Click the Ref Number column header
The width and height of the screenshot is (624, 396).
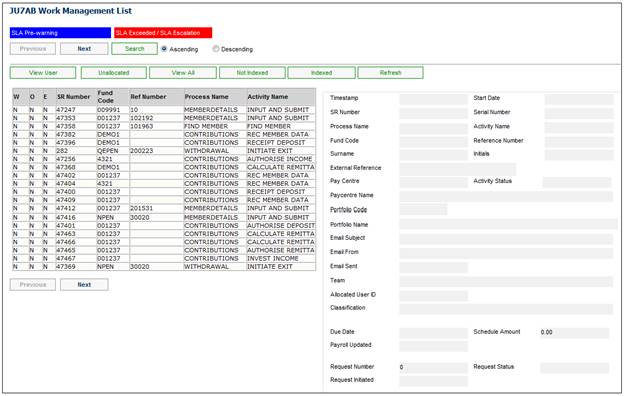[156, 97]
